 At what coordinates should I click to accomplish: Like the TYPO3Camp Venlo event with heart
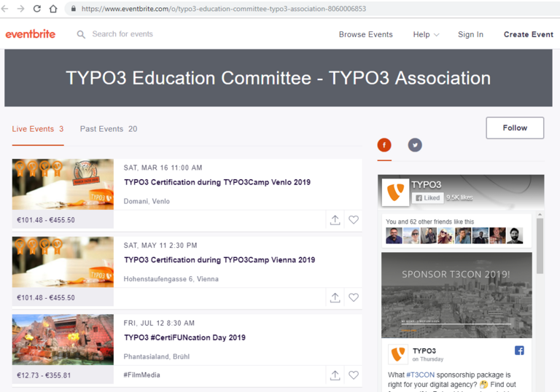pos(354,220)
